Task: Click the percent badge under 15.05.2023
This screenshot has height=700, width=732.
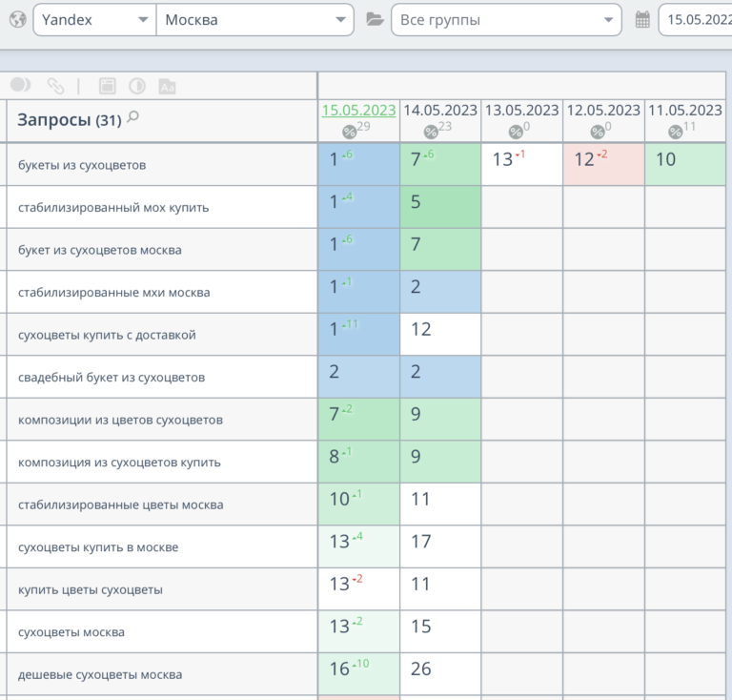Action: pyautogui.click(x=350, y=132)
